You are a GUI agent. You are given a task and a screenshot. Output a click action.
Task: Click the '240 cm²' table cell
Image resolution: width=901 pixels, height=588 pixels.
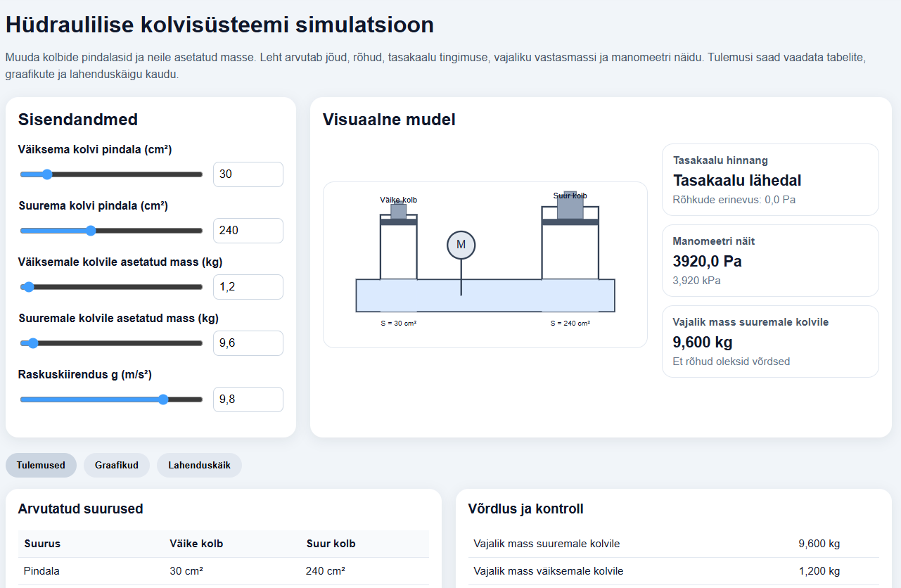pyautogui.click(x=326, y=571)
